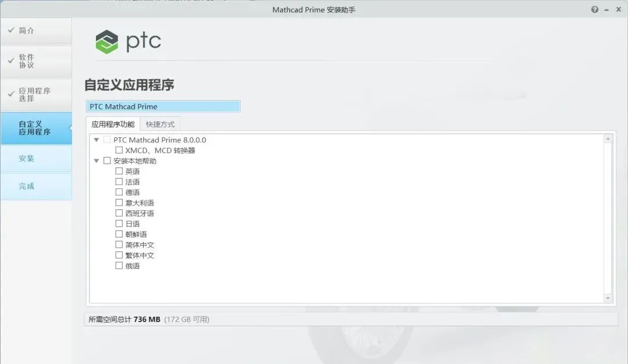Image resolution: width=628 pixels, height=364 pixels.
Task: Click the (172 GB 可用) text
Action: (187, 319)
